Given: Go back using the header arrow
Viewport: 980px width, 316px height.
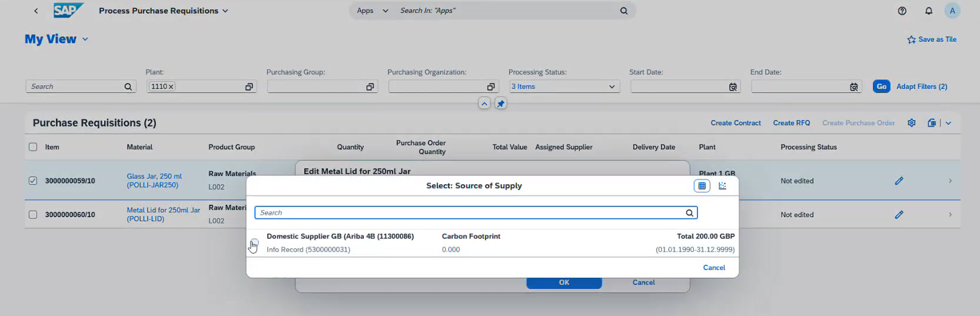Looking at the screenshot, I should pos(36,11).
